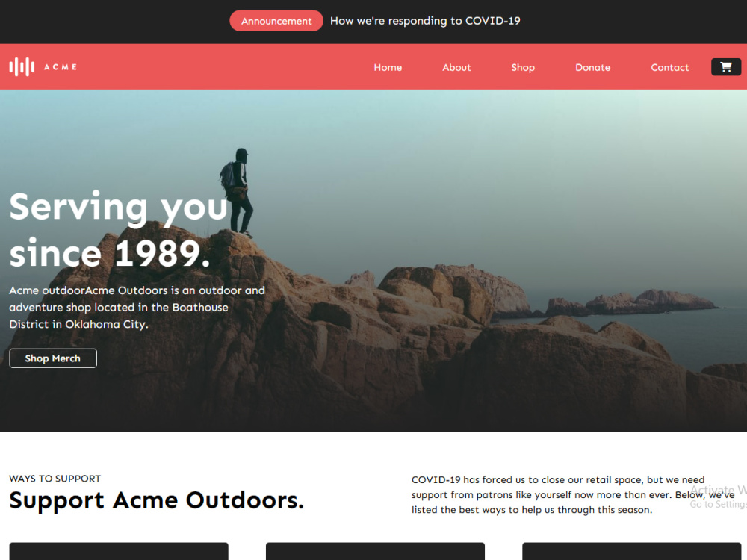Open the shopping cart icon
The width and height of the screenshot is (747, 560).
(x=725, y=67)
